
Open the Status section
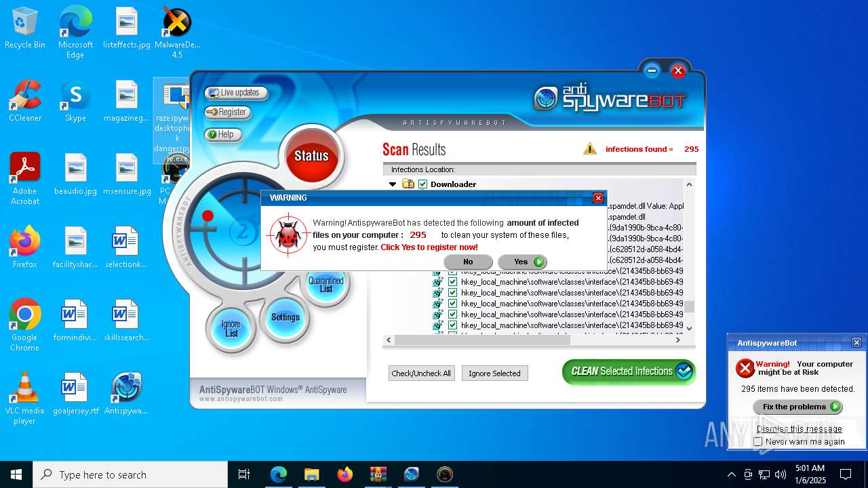[311, 156]
